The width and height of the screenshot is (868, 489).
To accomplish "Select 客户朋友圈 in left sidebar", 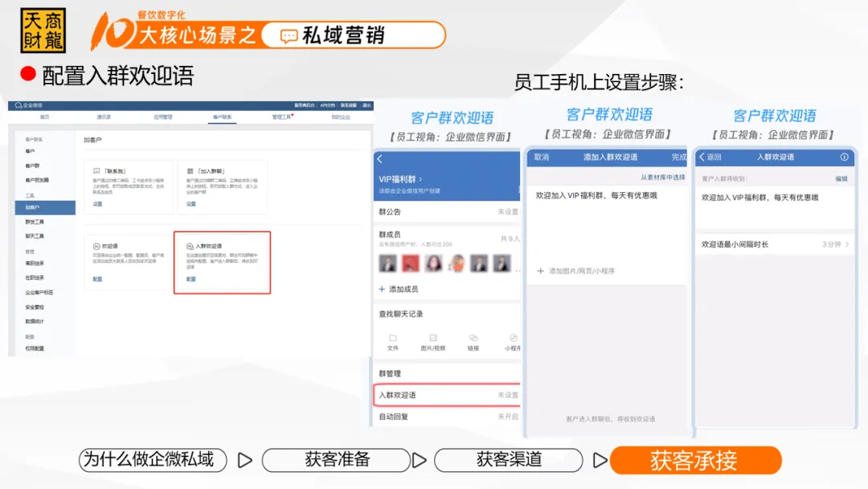I will coord(37,180).
